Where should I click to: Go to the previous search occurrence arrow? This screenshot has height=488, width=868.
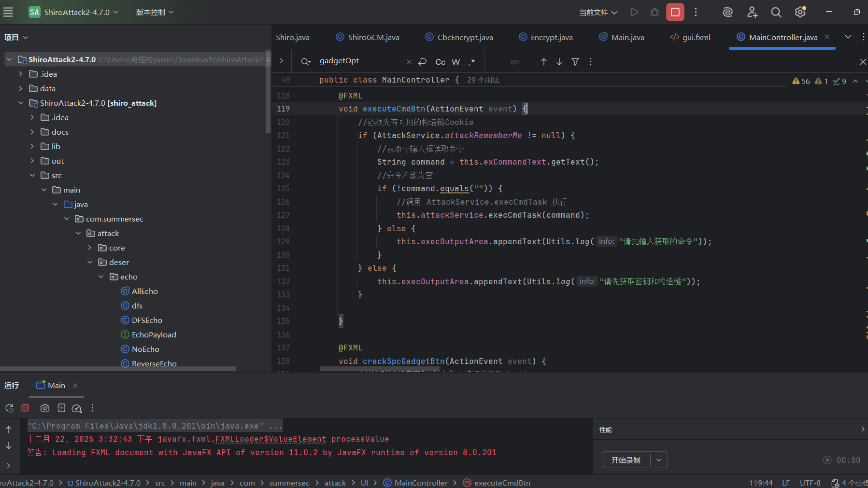543,62
